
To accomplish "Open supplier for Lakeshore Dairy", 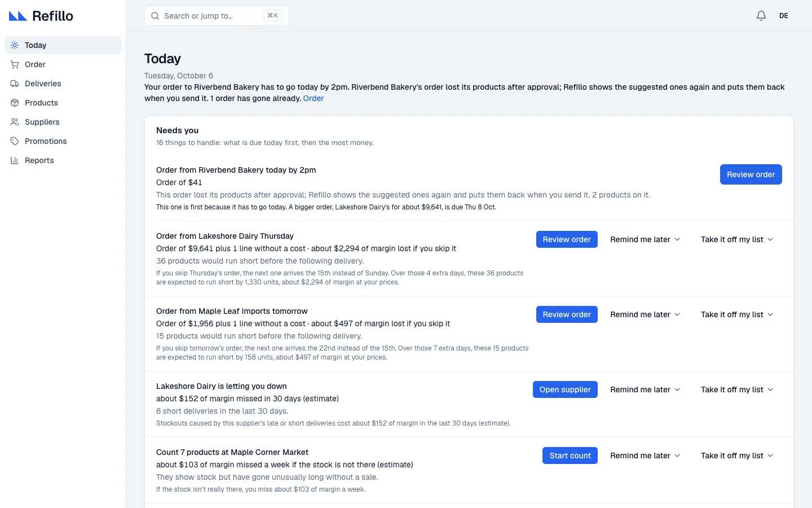I will [565, 389].
